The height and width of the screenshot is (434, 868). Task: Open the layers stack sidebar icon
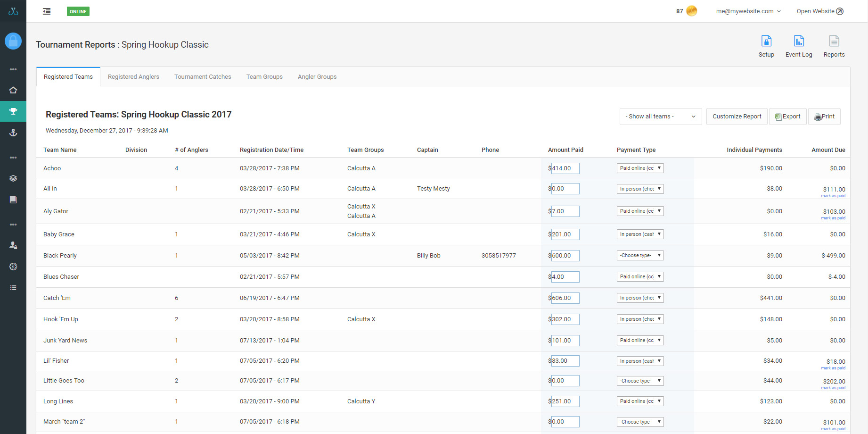pyautogui.click(x=13, y=178)
